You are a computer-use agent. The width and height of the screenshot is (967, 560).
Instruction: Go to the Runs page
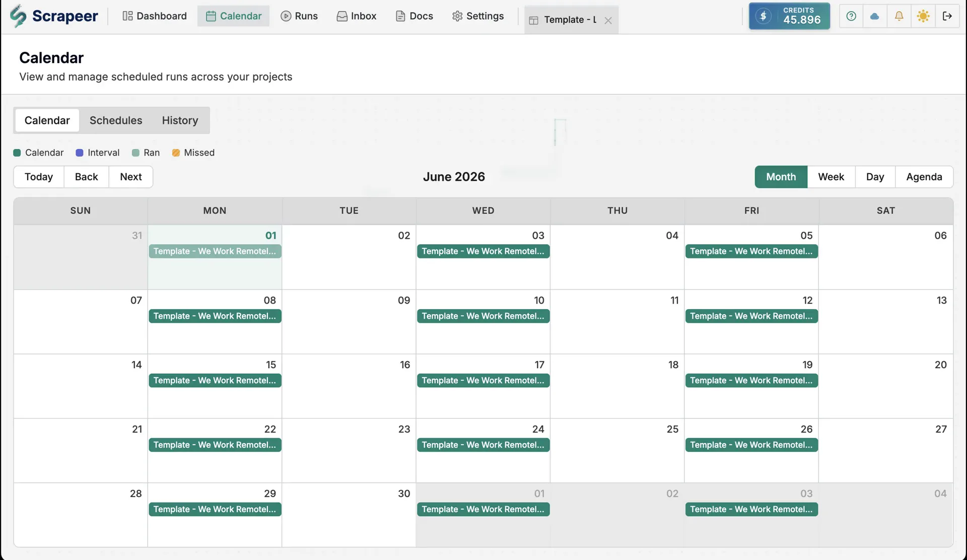click(299, 16)
